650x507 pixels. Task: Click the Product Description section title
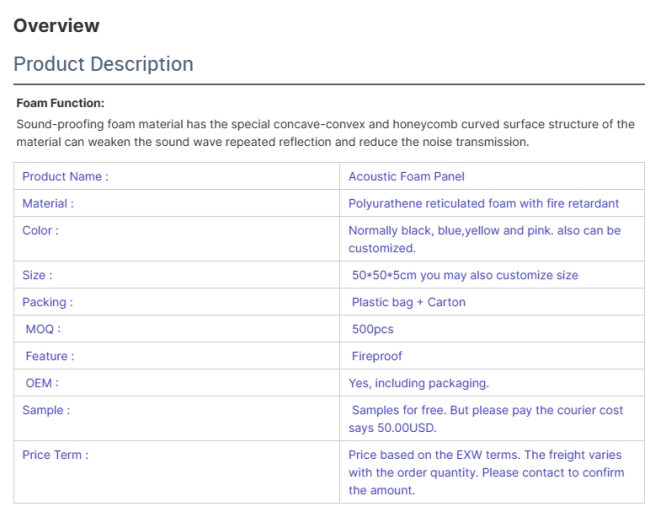pyautogui.click(x=103, y=63)
